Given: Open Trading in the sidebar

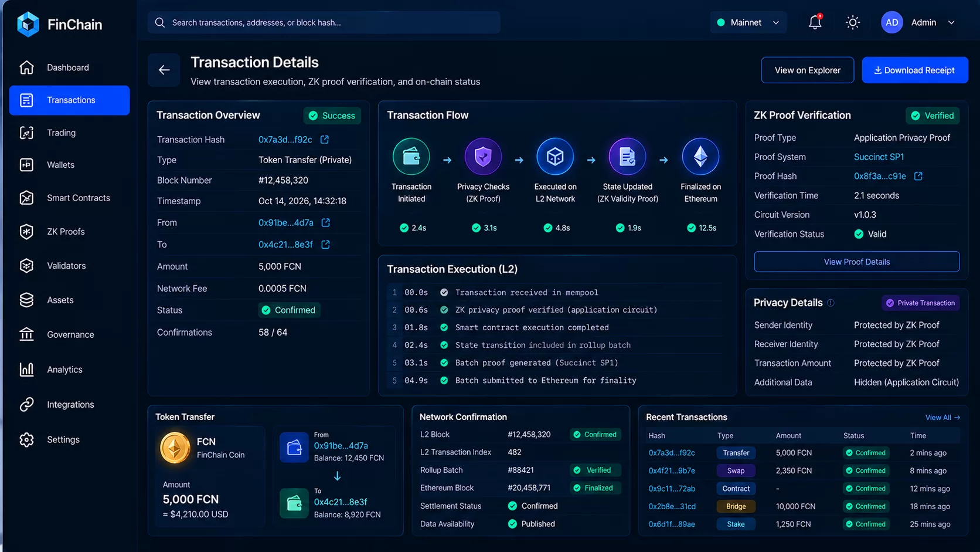Looking at the screenshot, I should tap(69, 133).
